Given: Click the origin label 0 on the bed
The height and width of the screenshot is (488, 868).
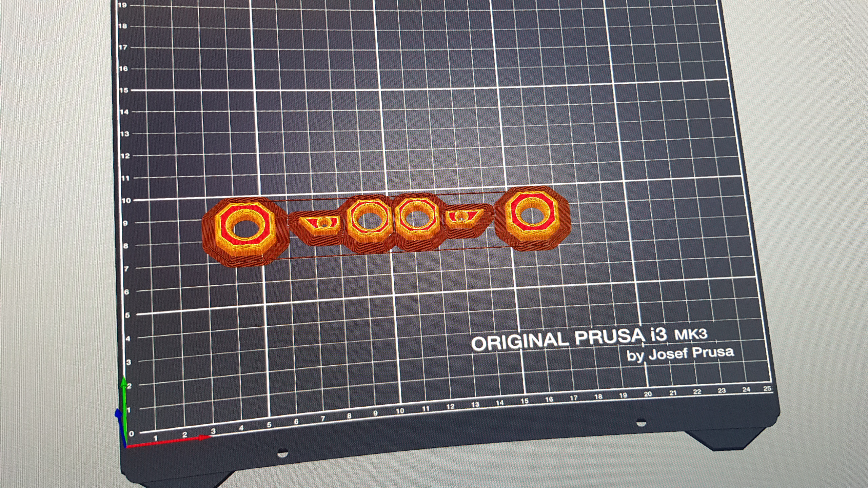Looking at the screenshot, I should (132, 433).
